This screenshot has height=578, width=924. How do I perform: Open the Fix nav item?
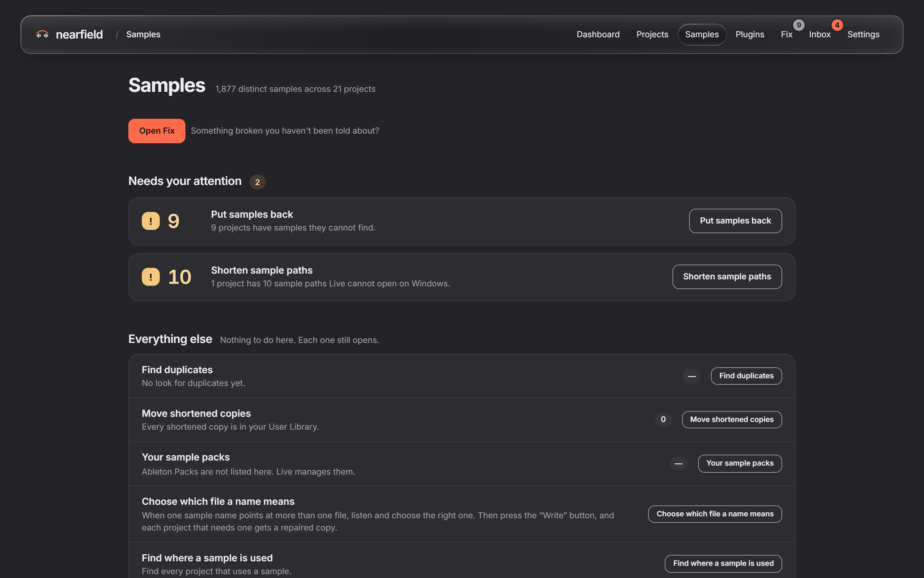click(787, 34)
